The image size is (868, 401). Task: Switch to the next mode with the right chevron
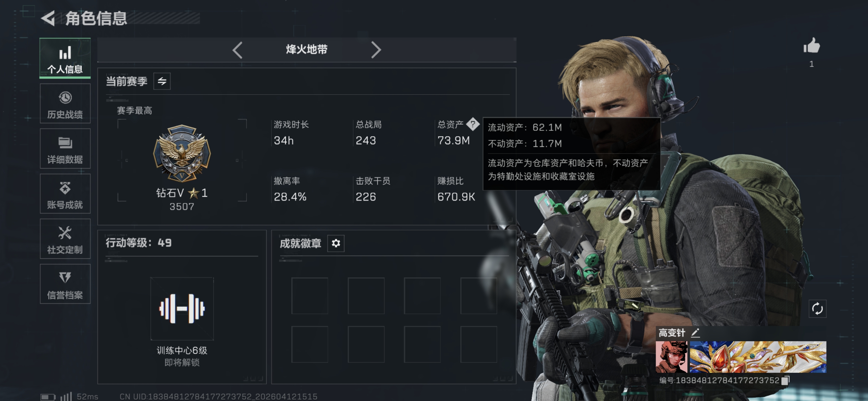pyautogui.click(x=376, y=50)
